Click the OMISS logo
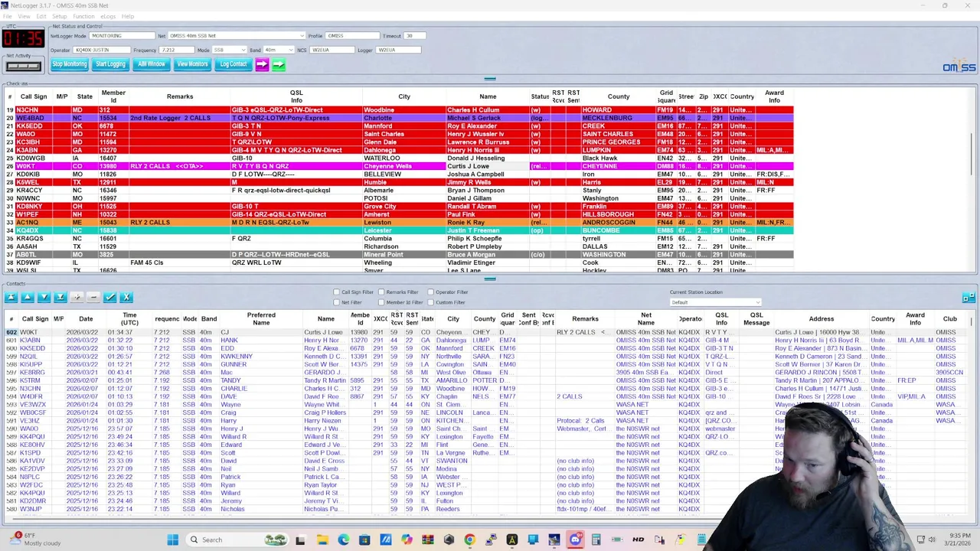The image size is (980, 551). click(x=959, y=67)
